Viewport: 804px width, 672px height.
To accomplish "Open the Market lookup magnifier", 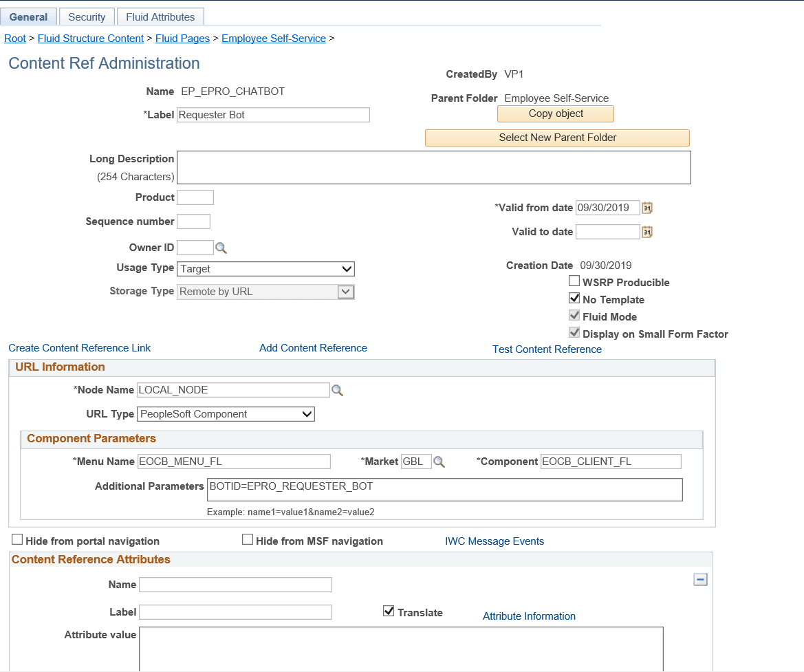I will click(439, 461).
